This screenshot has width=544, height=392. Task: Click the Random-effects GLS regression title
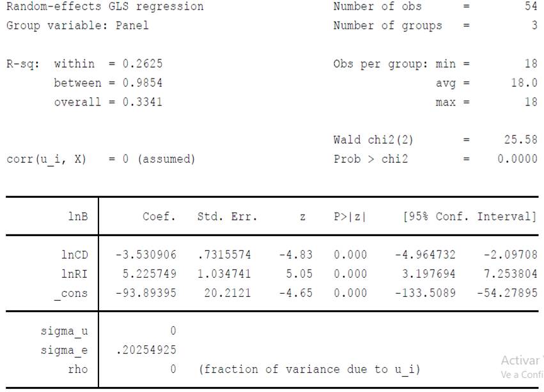(x=105, y=7)
